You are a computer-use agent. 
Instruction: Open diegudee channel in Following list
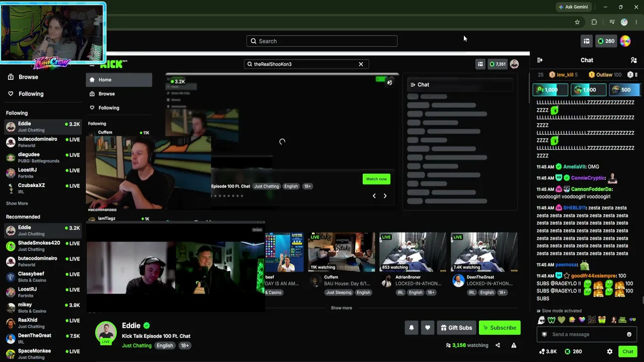point(43,157)
